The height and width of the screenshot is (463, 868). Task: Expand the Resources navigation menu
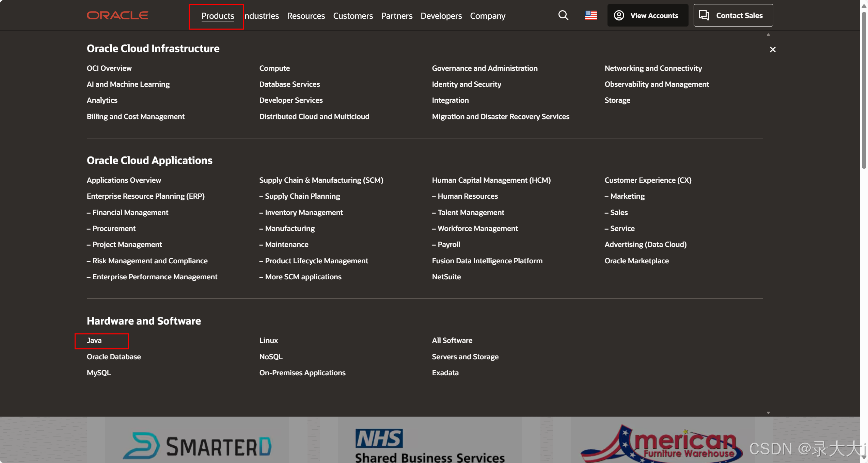click(x=306, y=16)
